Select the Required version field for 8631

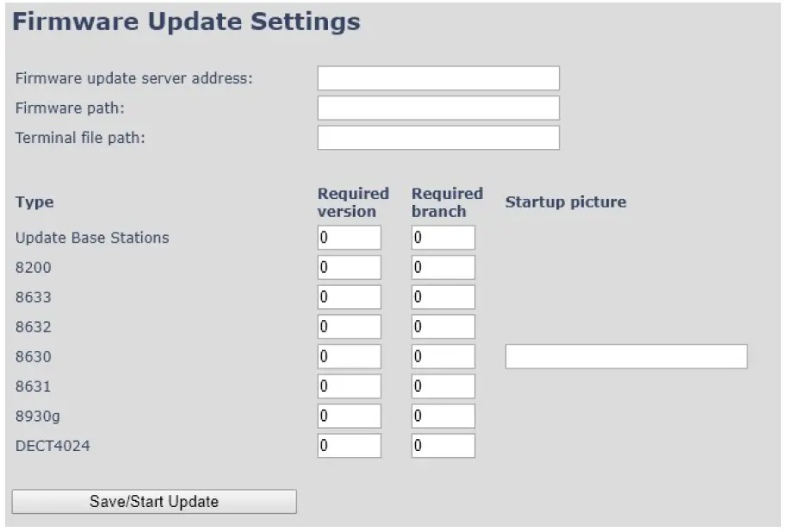[349, 386]
